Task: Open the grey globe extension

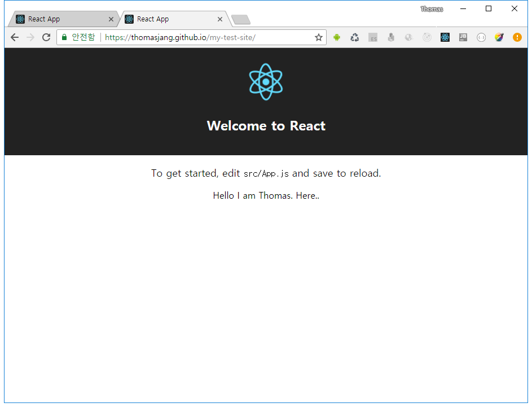Action: pos(409,37)
